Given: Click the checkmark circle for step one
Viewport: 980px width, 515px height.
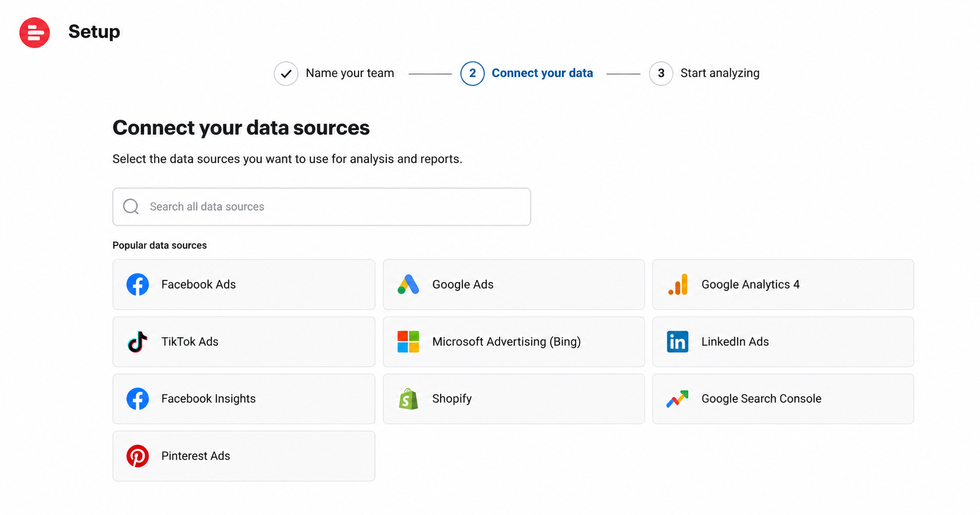Looking at the screenshot, I should coord(286,74).
